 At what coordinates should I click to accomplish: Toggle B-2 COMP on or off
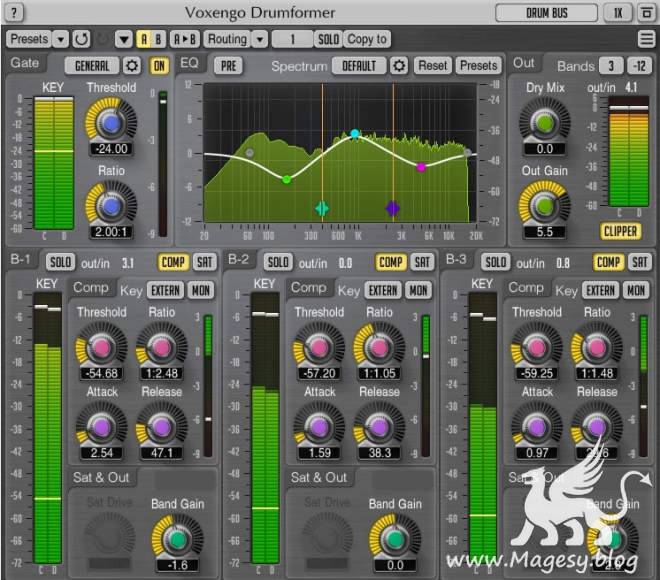pyautogui.click(x=391, y=263)
